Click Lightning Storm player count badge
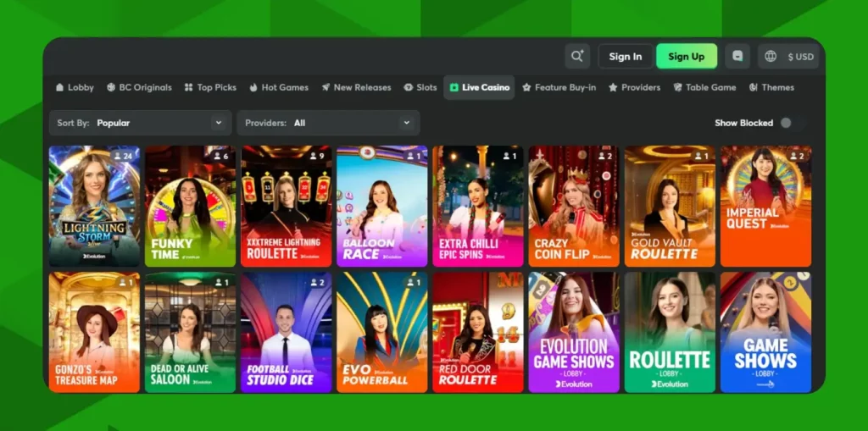The width and height of the screenshot is (868, 431). (124, 156)
